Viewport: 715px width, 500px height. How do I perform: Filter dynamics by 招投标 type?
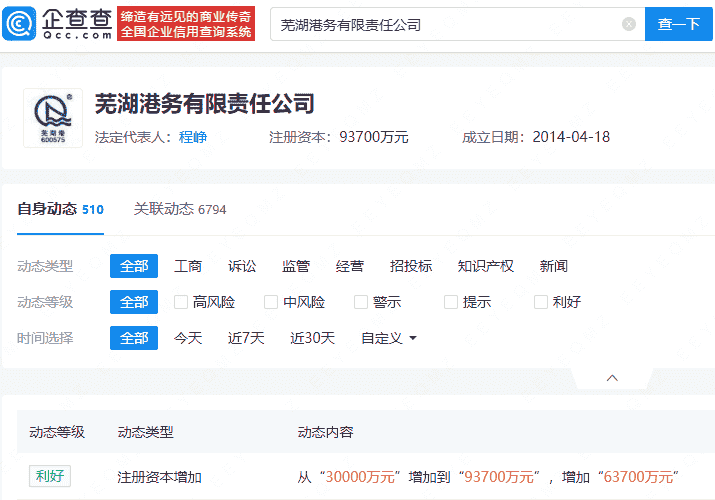[411, 266]
